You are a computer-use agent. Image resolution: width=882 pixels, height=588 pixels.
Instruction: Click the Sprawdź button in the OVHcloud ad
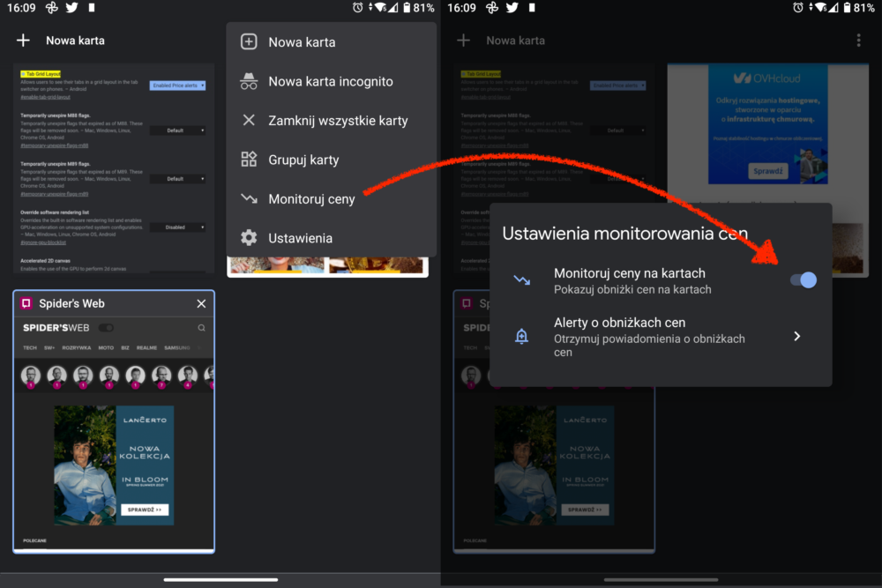tap(768, 171)
